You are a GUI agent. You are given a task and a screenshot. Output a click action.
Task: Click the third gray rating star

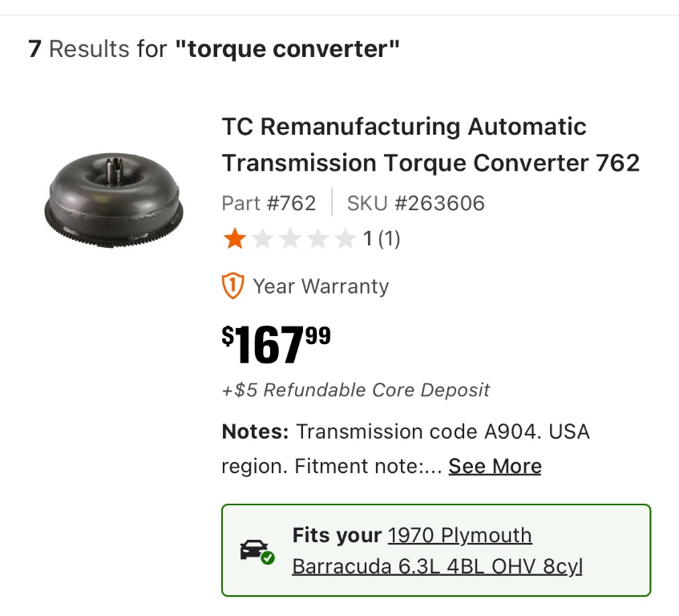290,238
